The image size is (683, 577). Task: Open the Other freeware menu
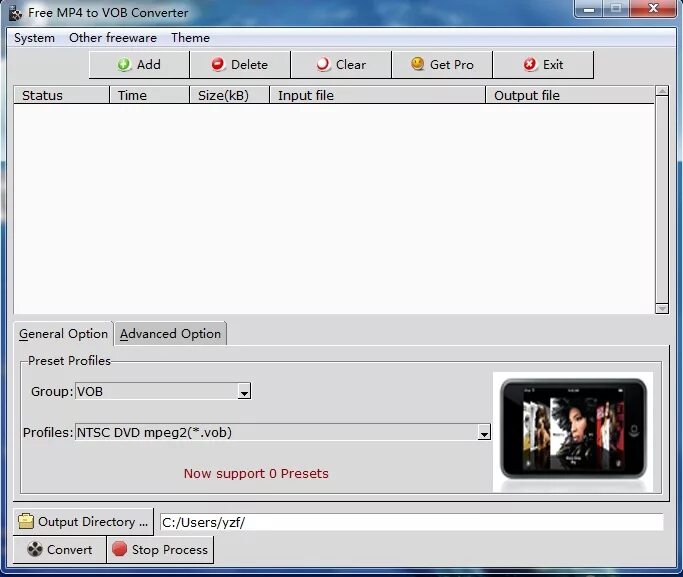tap(113, 38)
